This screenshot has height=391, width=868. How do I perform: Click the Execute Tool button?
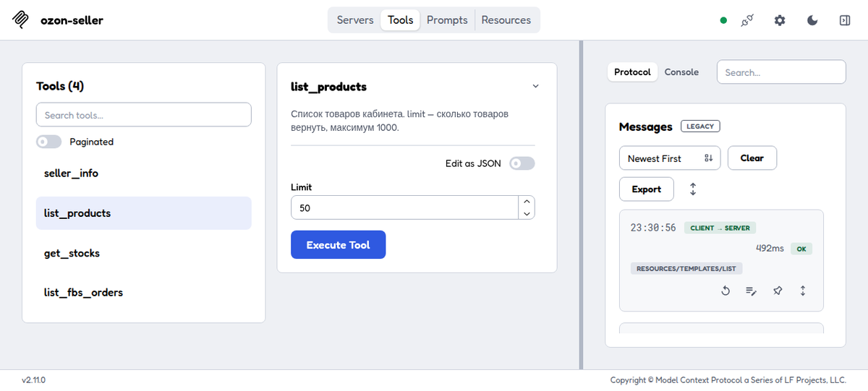339,245
